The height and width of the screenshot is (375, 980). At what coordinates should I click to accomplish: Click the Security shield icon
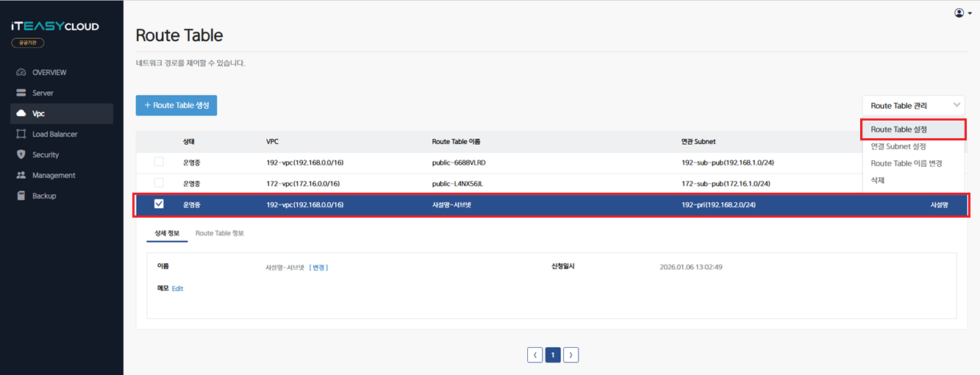tap(21, 155)
